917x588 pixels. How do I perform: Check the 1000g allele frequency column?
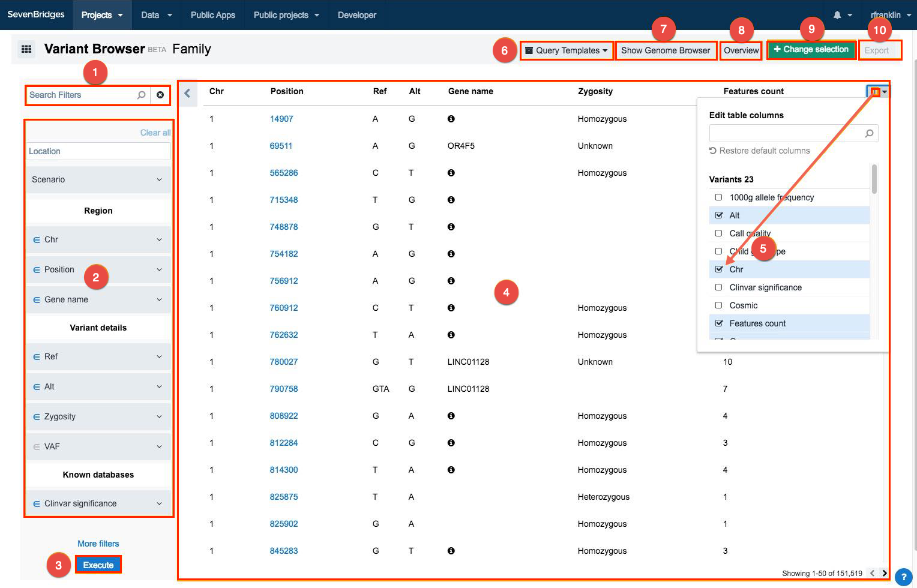point(718,197)
